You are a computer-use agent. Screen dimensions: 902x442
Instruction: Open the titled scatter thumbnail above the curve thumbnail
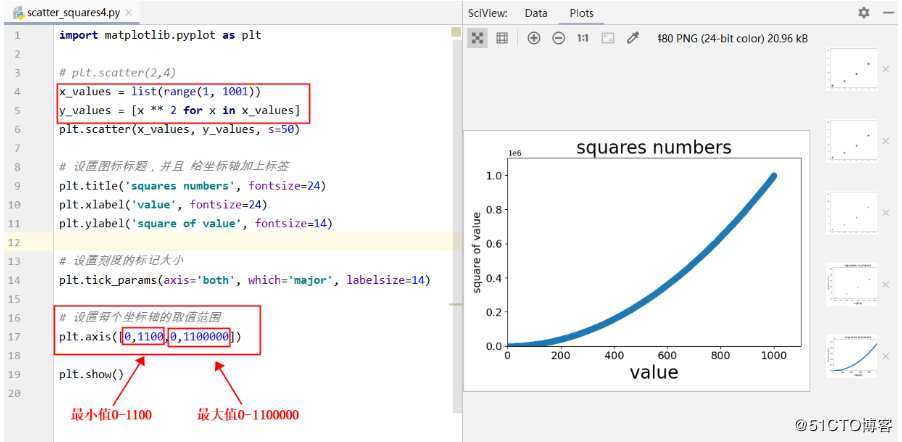852,284
